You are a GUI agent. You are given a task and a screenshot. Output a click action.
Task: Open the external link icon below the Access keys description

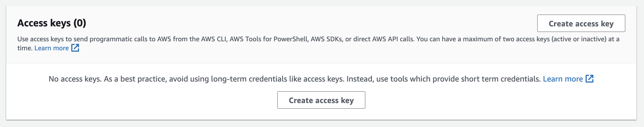(75, 48)
